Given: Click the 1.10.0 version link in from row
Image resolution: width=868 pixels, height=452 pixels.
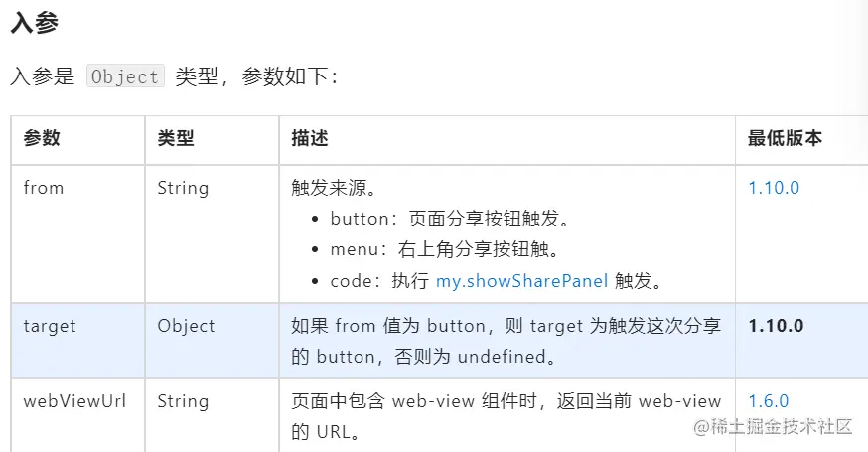Looking at the screenshot, I should click(x=774, y=188).
